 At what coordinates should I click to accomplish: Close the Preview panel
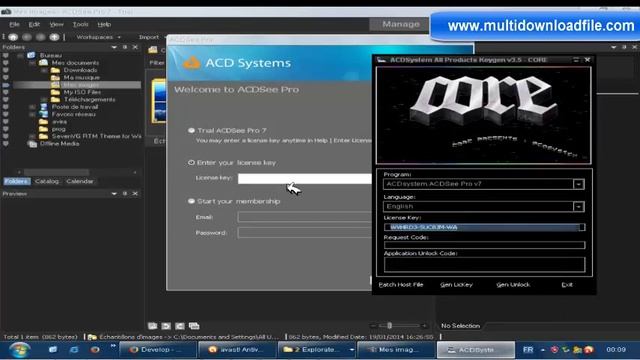tap(135, 193)
